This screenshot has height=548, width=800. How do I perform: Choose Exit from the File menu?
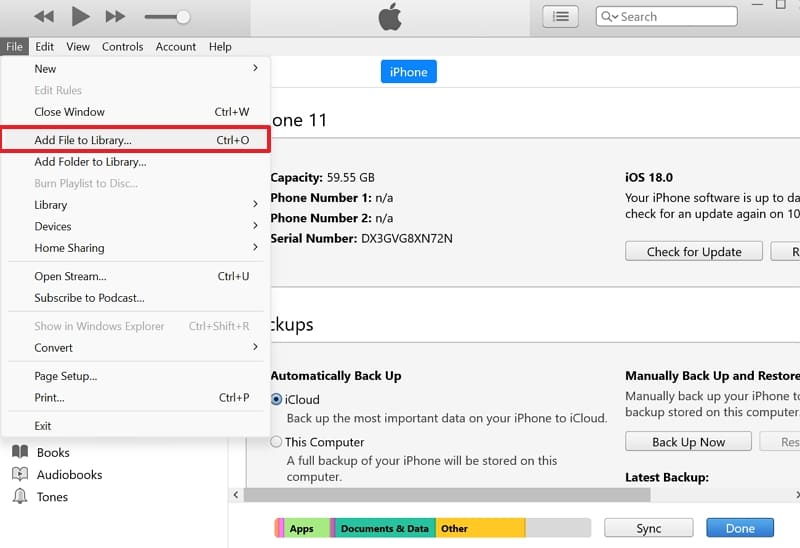point(135,426)
